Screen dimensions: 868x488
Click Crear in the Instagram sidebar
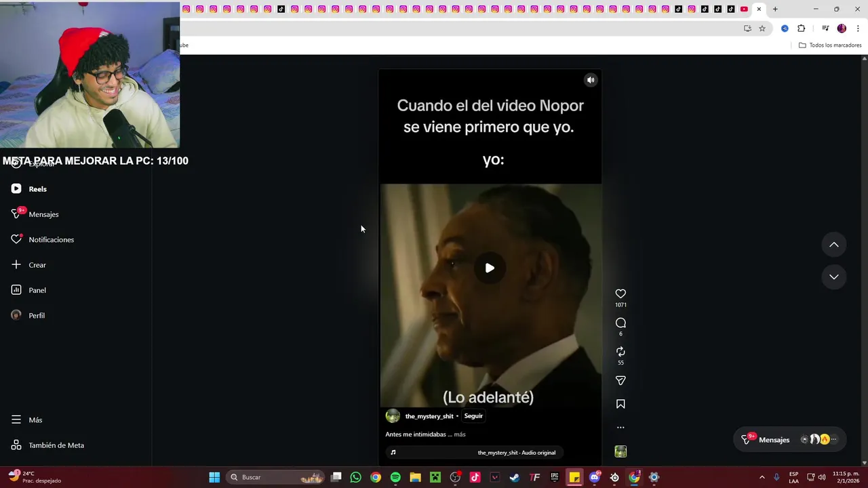(x=37, y=265)
